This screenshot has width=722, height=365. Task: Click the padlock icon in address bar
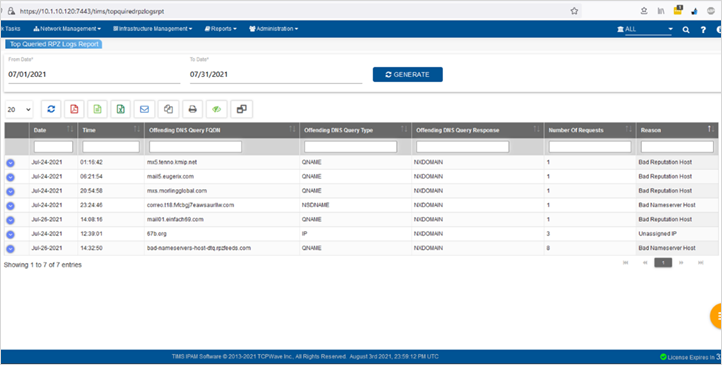pyautogui.click(x=11, y=11)
